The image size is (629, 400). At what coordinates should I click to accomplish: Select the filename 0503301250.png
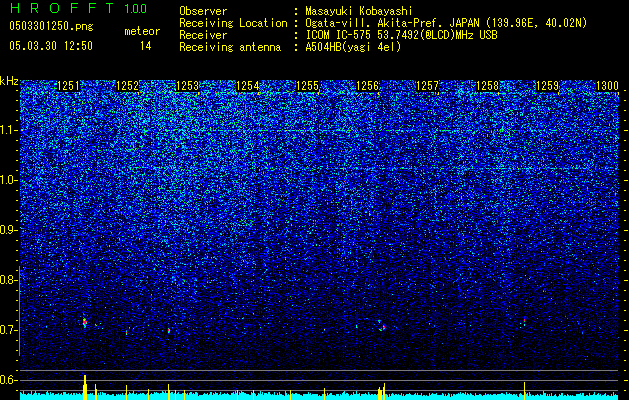pos(51,26)
